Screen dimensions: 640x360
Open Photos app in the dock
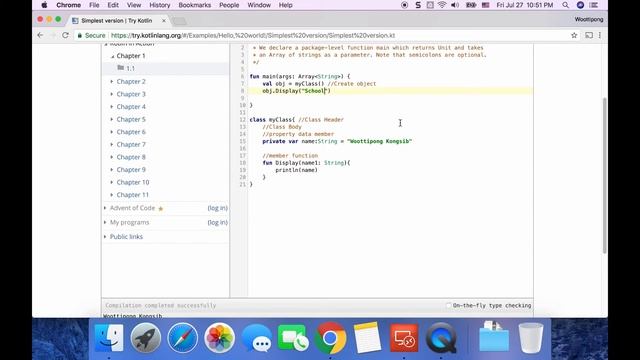pyautogui.click(x=219, y=338)
